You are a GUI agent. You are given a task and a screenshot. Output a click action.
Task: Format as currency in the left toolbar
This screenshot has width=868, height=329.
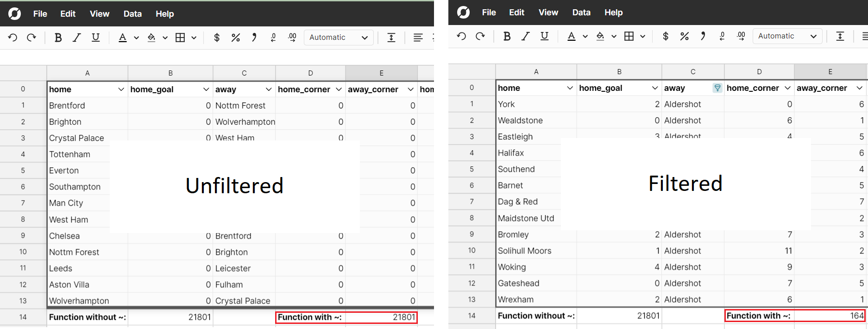[216, 38]
